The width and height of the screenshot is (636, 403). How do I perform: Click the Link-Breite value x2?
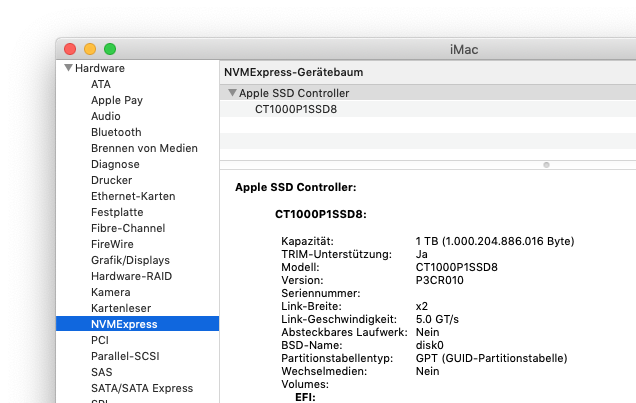point(421,306)
